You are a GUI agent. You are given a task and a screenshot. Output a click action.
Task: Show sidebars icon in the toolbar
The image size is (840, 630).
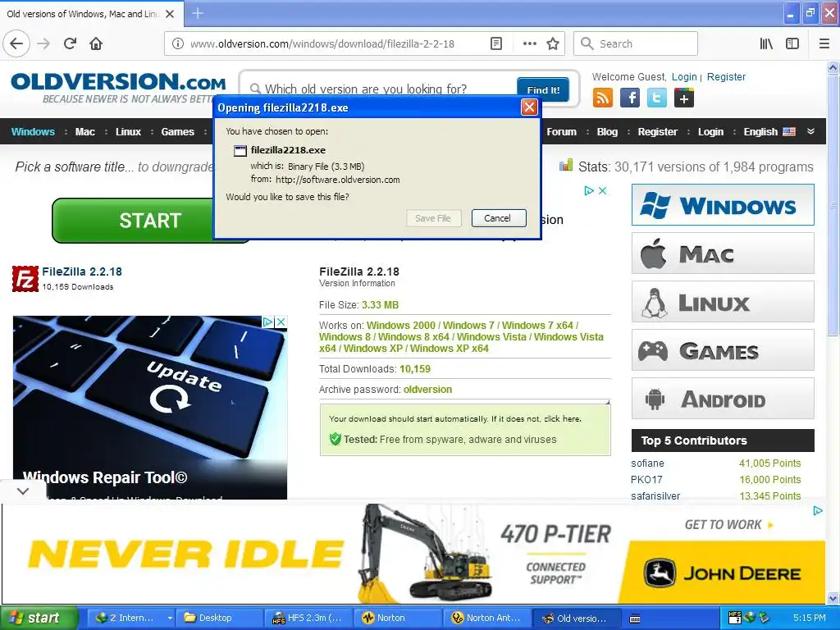[792, 43]
